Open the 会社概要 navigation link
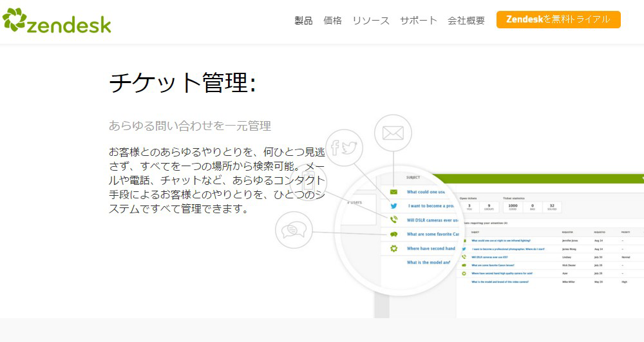644x342 pixels. [466, 21]
